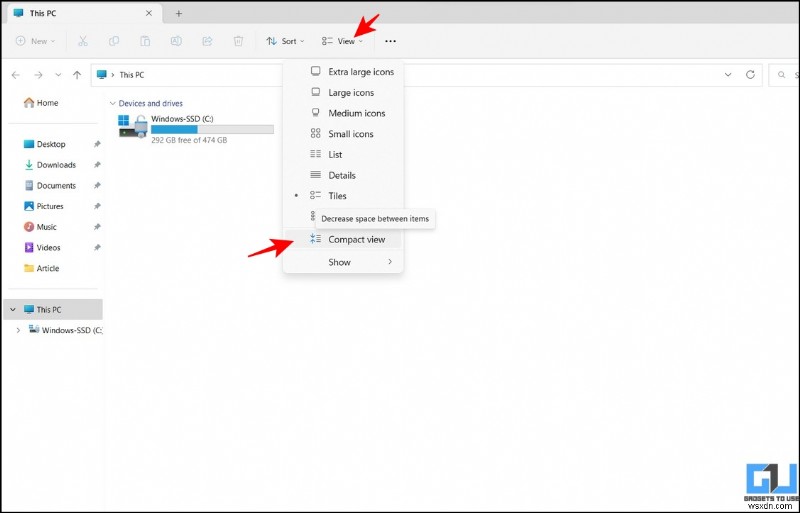Close the This PC tab
Image resolution: width=800 pixels, height=513 pixels.
tap(149, 13)
